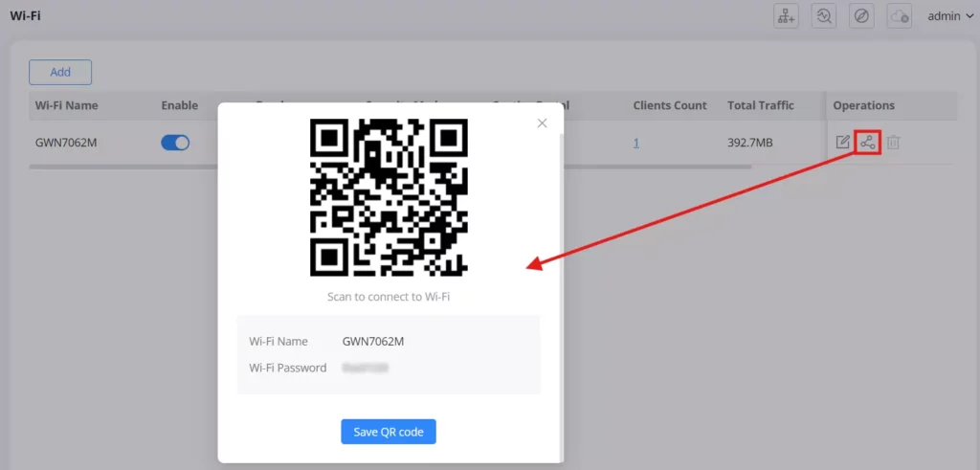Click the Wi-Fi page title
This screenshot has height=470, width=980.
tap(25, 16)
